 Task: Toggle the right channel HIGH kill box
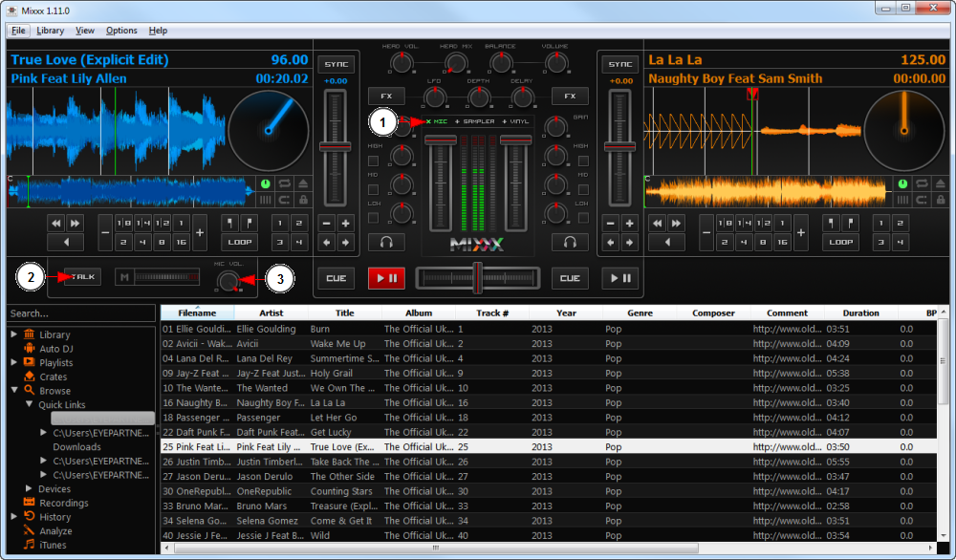[x=583, y=161]
